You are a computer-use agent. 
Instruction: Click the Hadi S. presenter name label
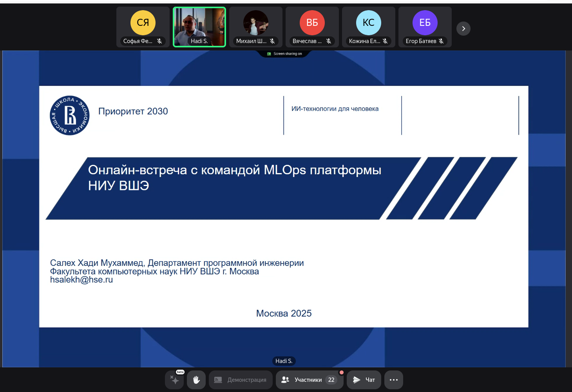284,361
